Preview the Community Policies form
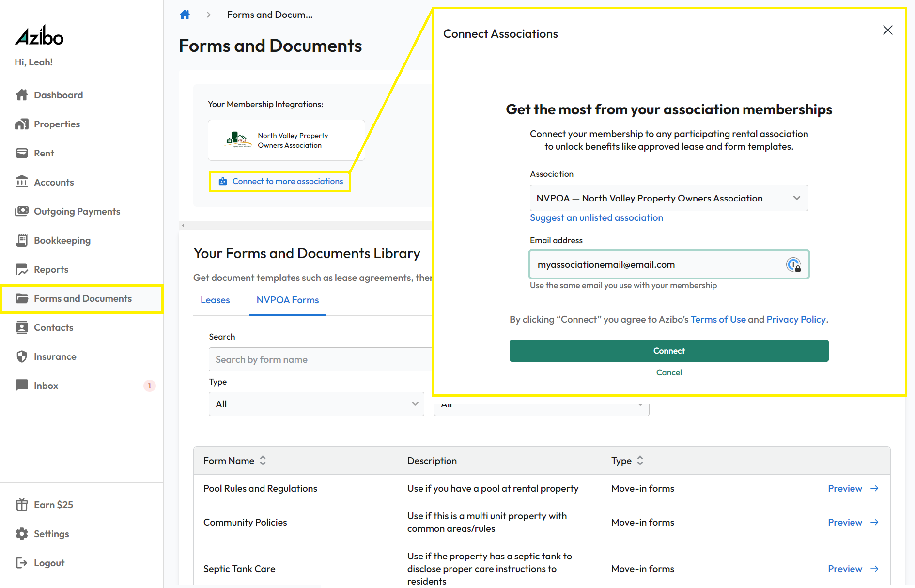The width and height of the screenshot is (915, 588). pyautogui.click(x=845, y=522)
